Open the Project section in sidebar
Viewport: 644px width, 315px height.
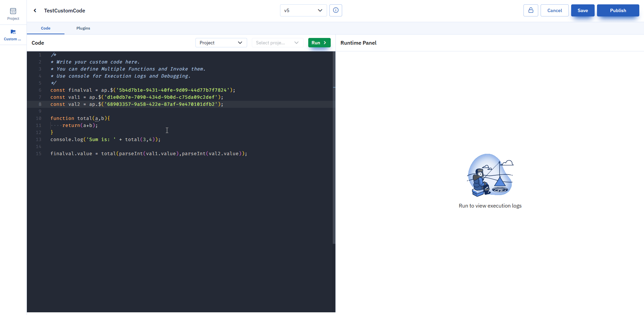(13, 14)
